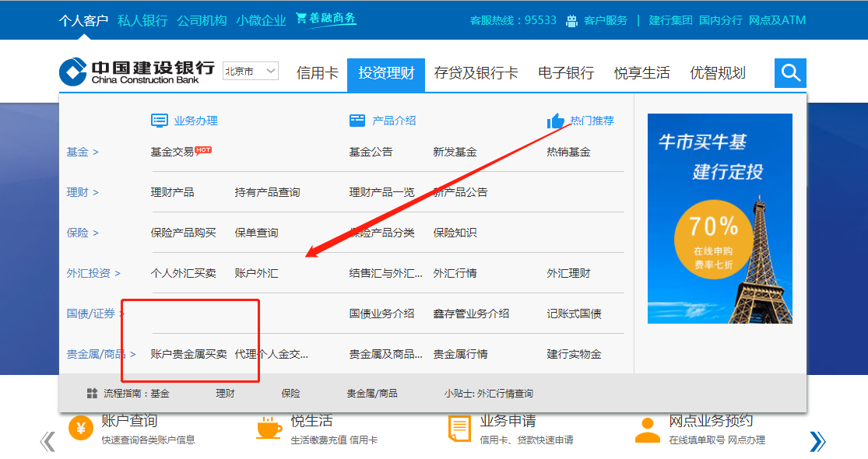This screenshot has height=459, width=868.
Task: Click the 网点业务预约 person icon
Action: coord(647,430)
